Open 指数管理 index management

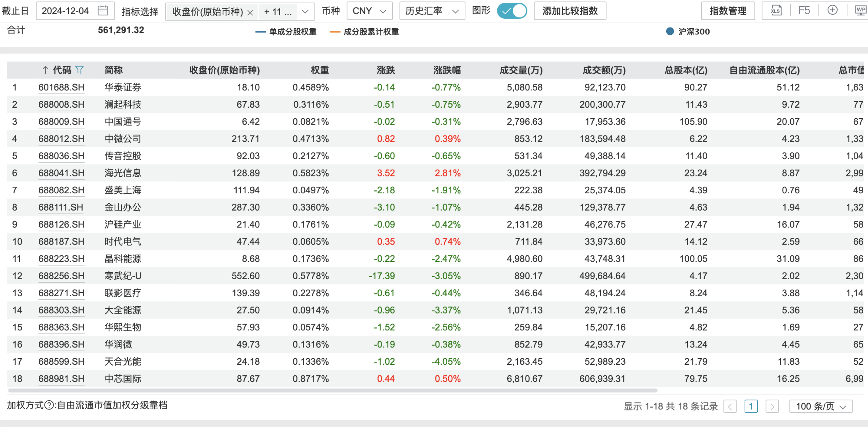click(x=727, y=11)
